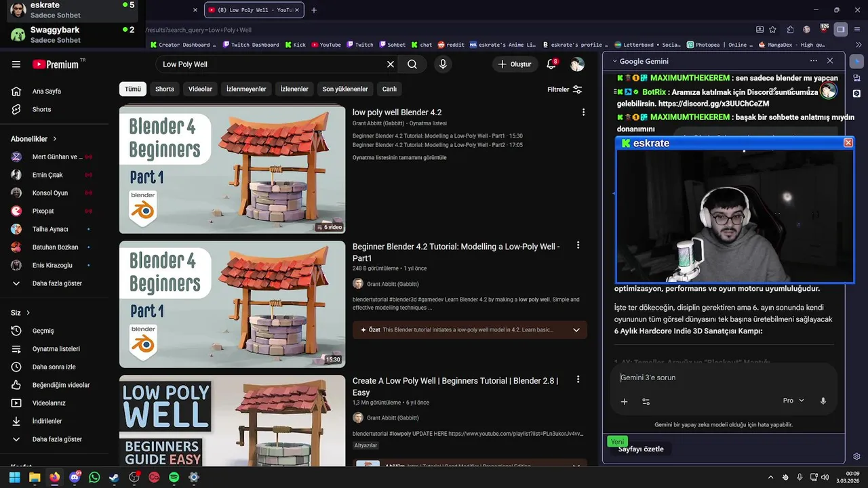The width and height of the screenshot is (868, 488).
Task: Open Windows Start menu
Action: (15, 477)
